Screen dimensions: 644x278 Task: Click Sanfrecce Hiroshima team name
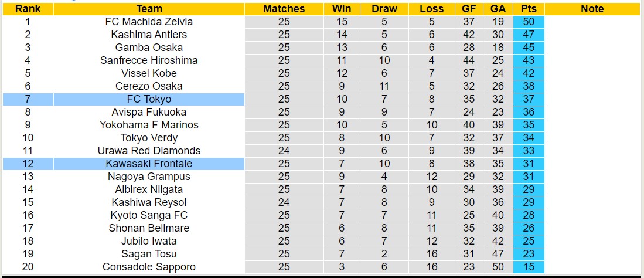pyautogui.click(x=149, y=60)
